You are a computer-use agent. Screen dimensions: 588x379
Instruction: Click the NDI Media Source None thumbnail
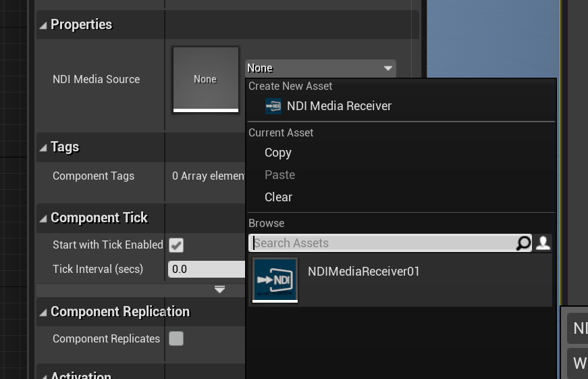pyautogui.click(x=205, y=79)
